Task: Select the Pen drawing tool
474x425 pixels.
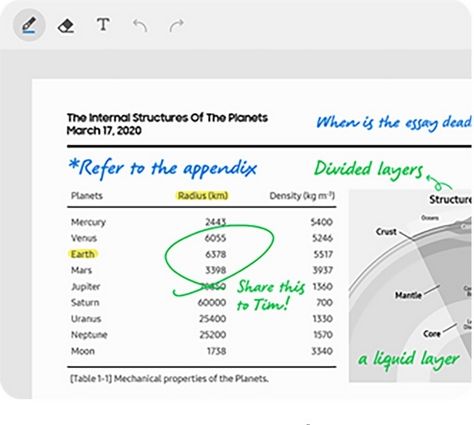Action: [x=29, y=25]
